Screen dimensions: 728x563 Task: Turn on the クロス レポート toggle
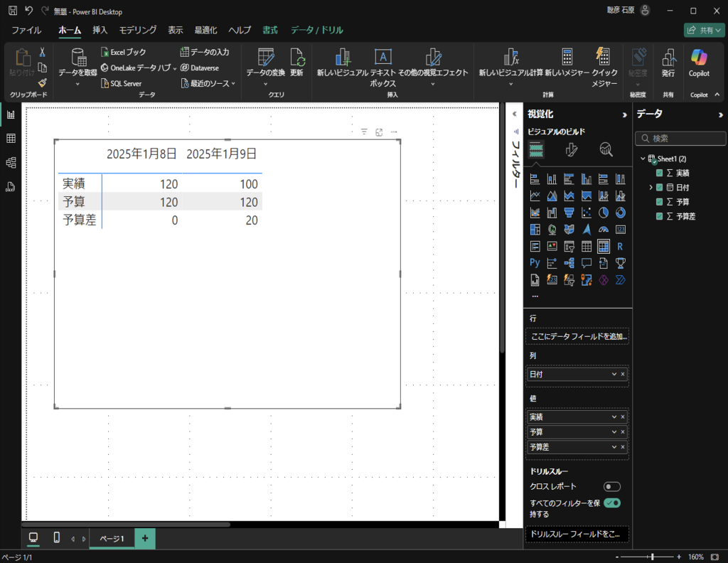click(611, 487)
